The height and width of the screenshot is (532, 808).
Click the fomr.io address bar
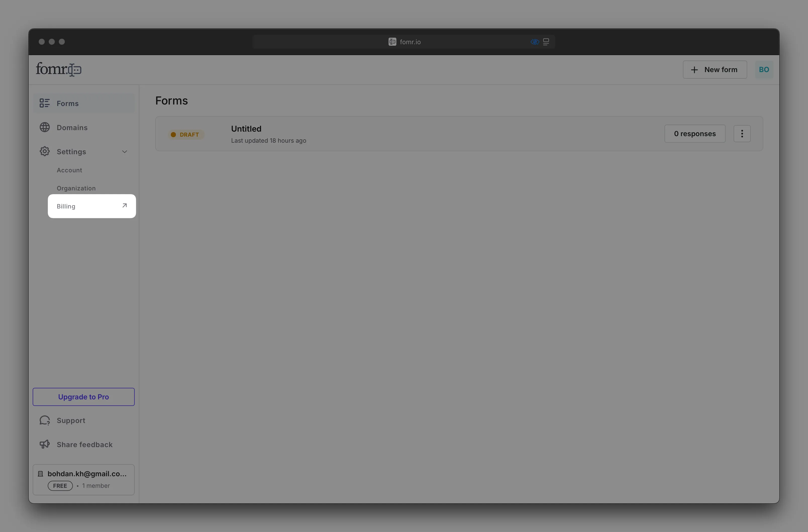pos(404,42)
